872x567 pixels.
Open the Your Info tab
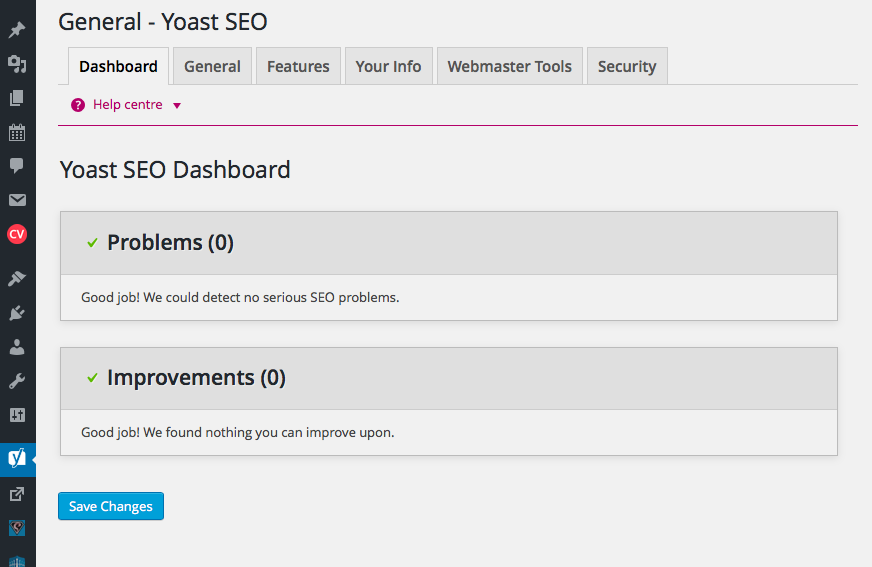(388, 66)
